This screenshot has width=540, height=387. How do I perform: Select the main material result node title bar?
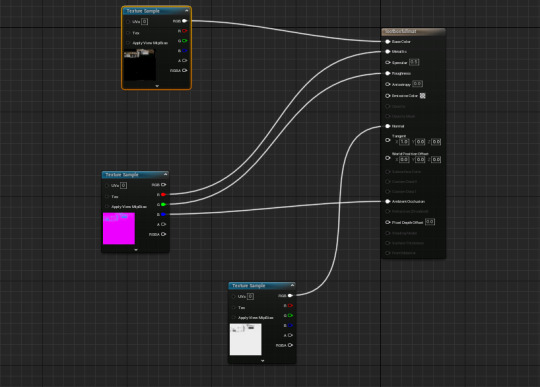coord(413,32)
